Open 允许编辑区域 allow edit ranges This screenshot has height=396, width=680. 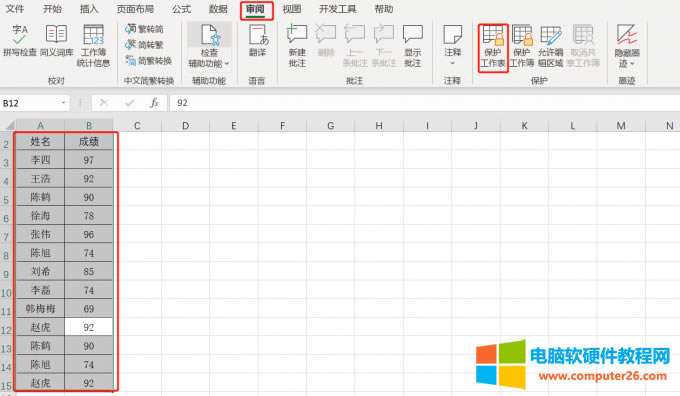click(x=550, y=46)
